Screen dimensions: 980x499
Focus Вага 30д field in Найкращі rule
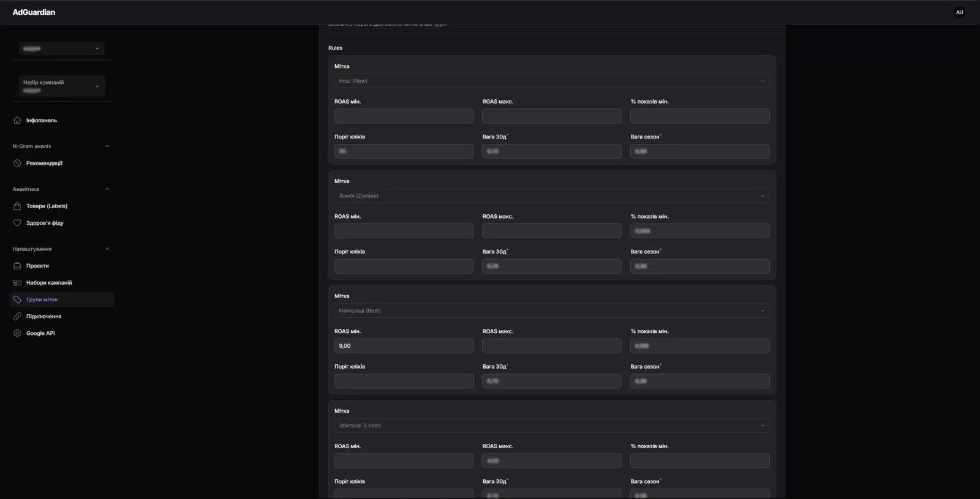tap(552, 381)
